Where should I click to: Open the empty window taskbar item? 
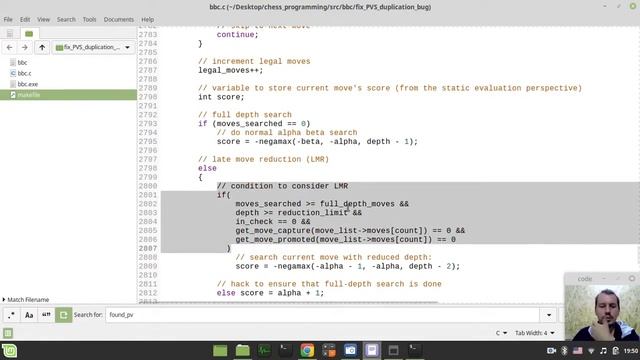point(393,351)
